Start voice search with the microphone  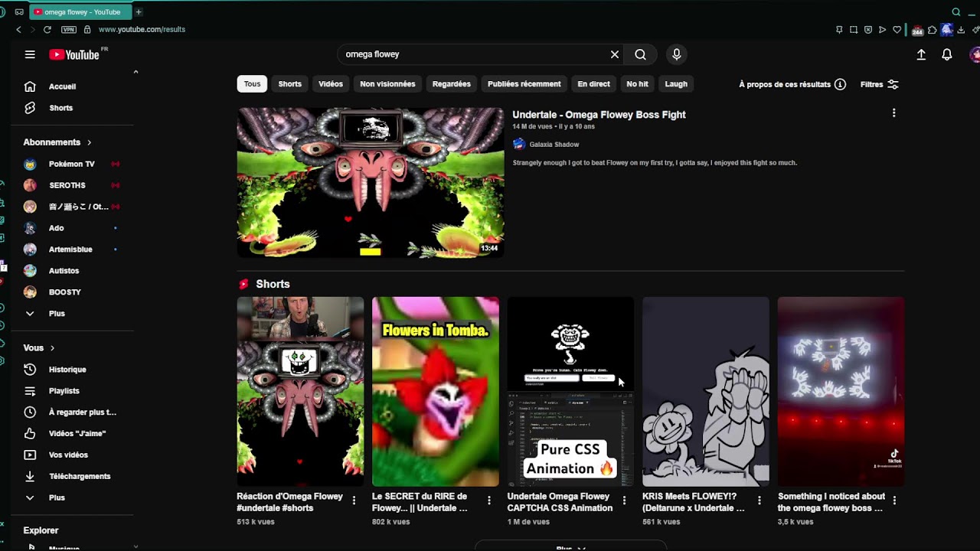676,54
